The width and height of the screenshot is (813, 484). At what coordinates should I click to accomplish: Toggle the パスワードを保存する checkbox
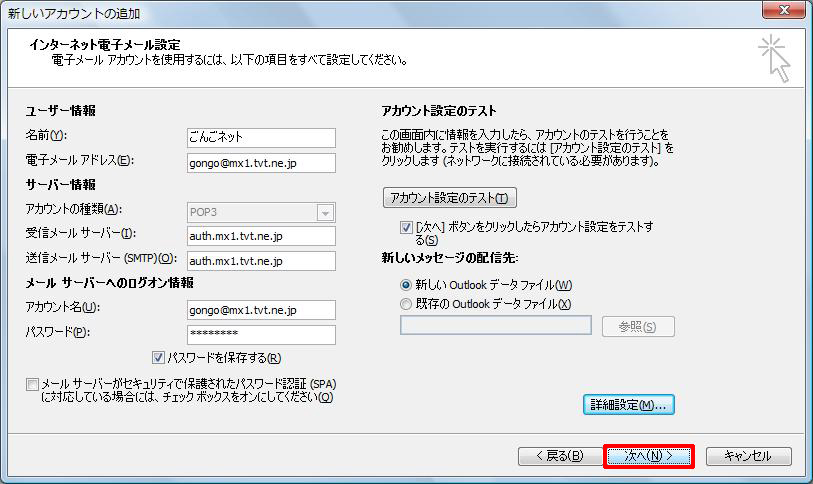(x=158, y=357)
